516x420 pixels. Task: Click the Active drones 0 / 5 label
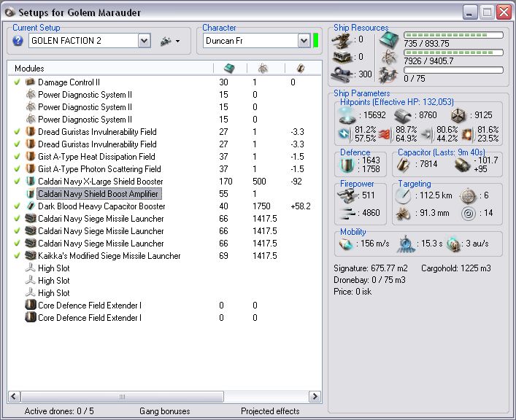point(59,411)
